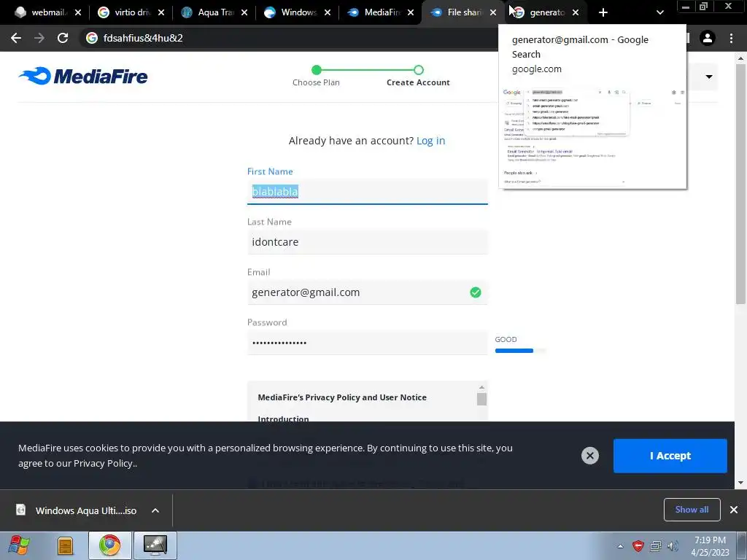The width and height of the screenshot is (747, 560).
Task: Click the First Name field
Action: [x=368, y=192]
